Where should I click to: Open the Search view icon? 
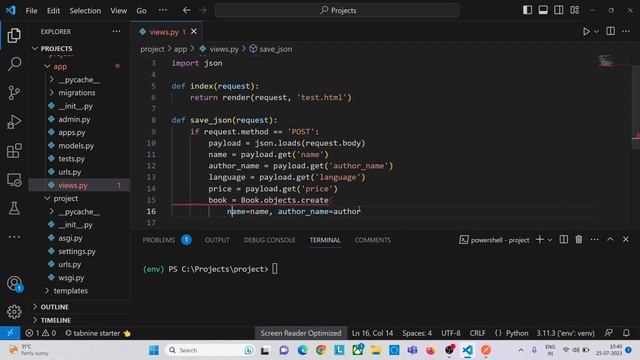point(14,64)
